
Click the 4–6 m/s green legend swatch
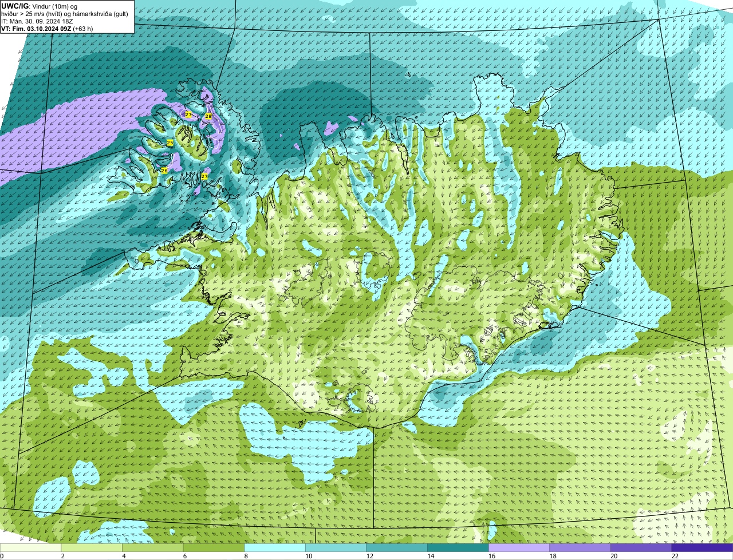coord(152,547)
